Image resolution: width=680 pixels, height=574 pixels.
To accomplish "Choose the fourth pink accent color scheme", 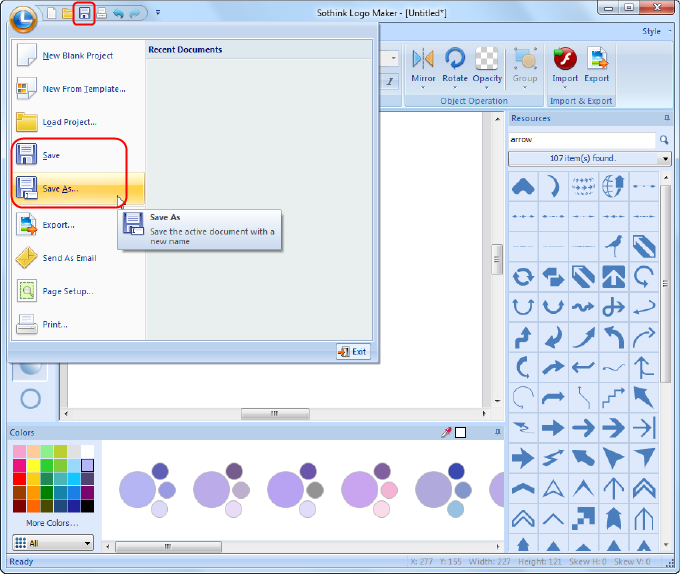I will click(369, 489).
